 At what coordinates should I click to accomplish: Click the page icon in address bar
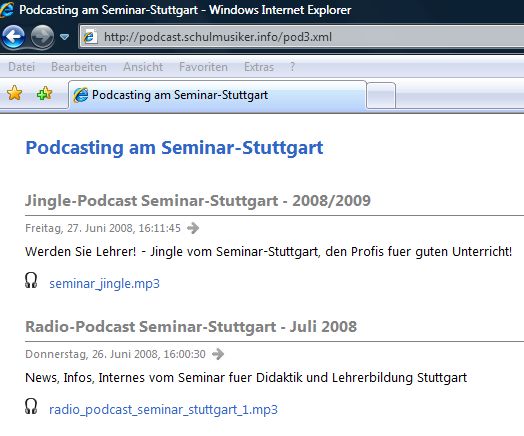click(x=89, y=37)
